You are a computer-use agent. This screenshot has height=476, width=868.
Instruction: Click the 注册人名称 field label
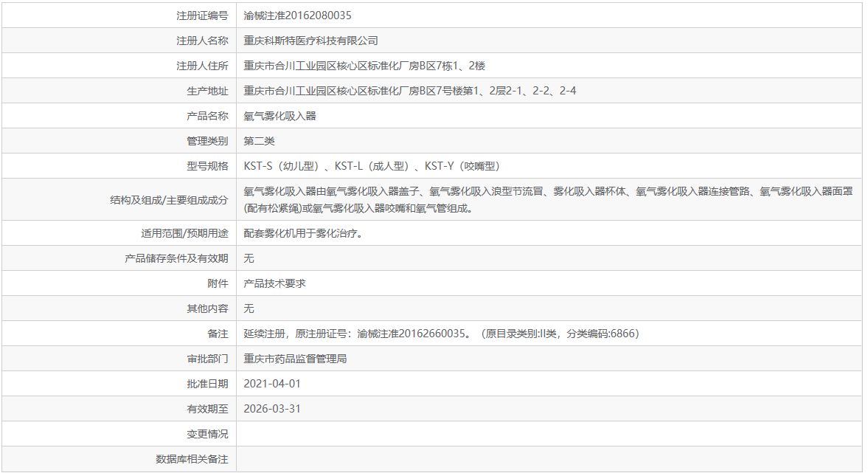pyautogui.click(x=204, y=39)
